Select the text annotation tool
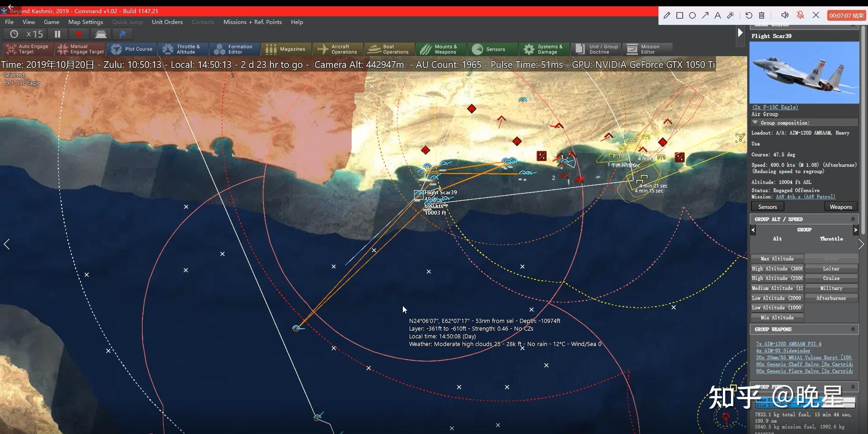Viewport: 868px width, 434px height. click(x=717, y=15)
